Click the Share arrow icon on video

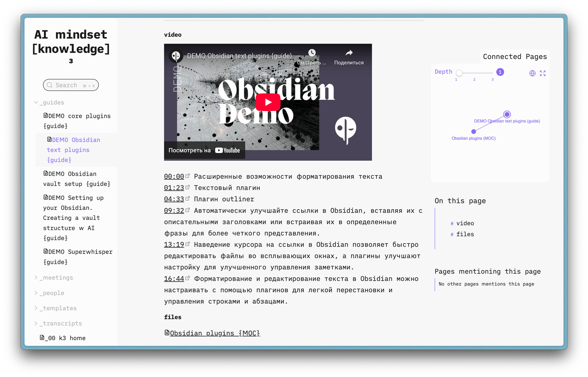click(x=349, y=53)
